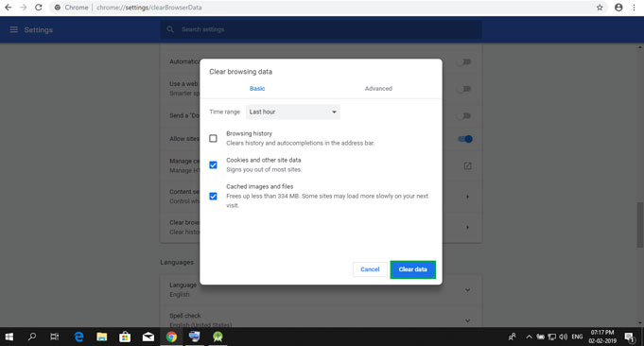Show hidden system tray icons

pyautogui.click(x=529, y=337)
